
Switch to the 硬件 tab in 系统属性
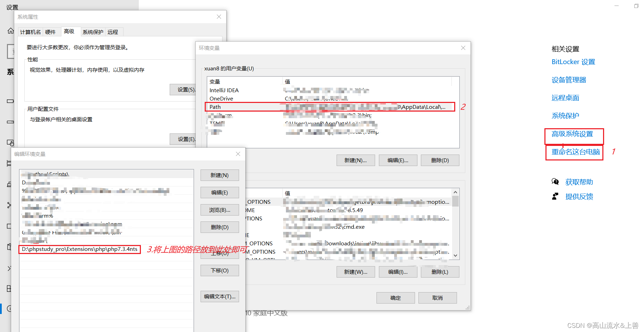coord(51,32)
